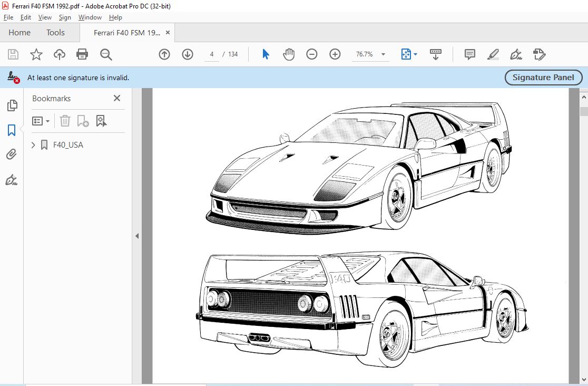Screen dimensions: 588x386
Task: Close the Bookmarks panel
Action: 117,98
